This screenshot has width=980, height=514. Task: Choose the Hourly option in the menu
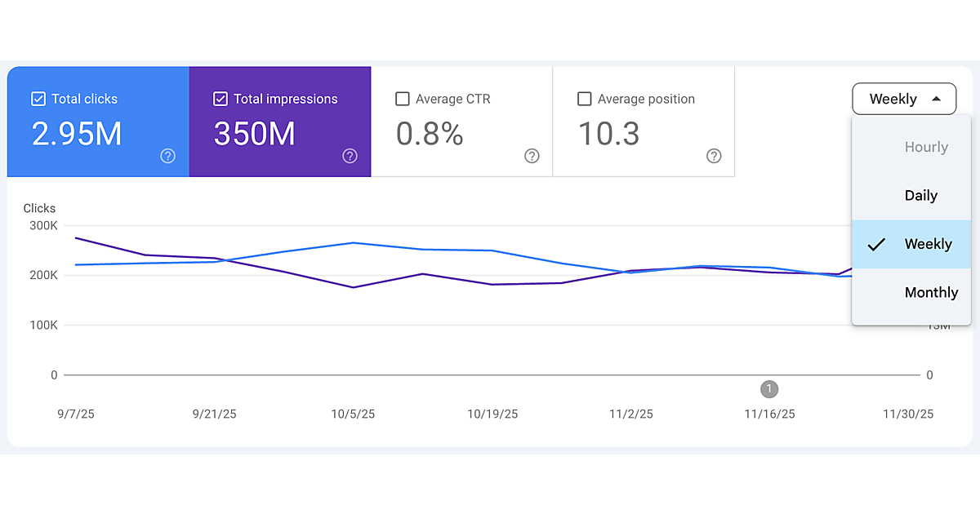tap(926, 148)
